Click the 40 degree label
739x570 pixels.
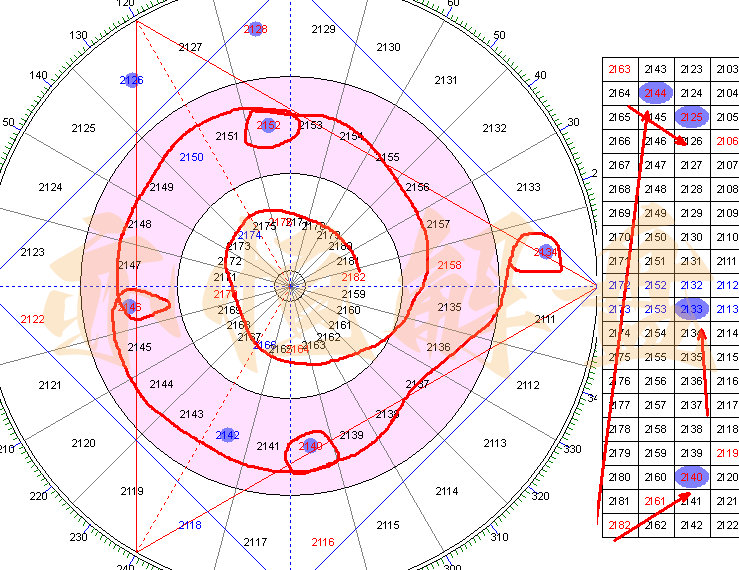pyautogui.click(x=541, y=75)
